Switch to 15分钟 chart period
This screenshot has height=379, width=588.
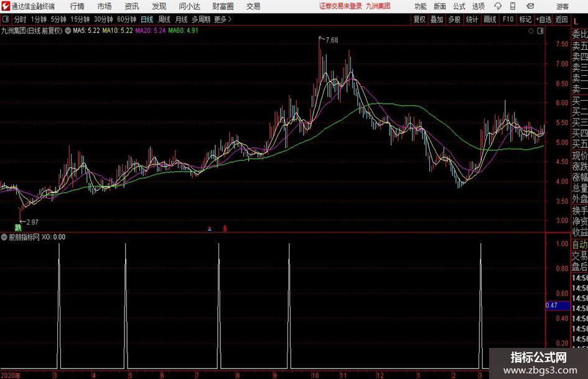(80, 19)
